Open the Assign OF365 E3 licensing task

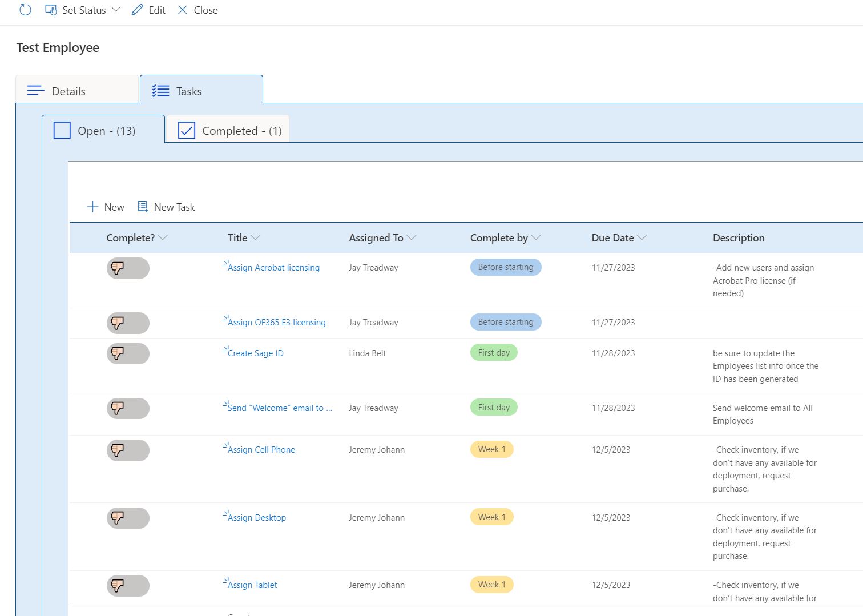click(276, 323)
